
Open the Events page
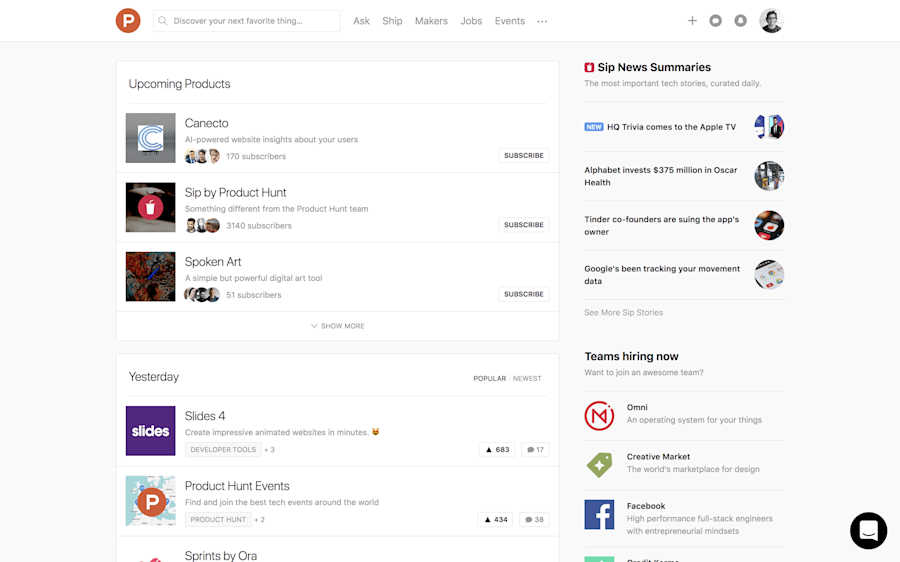coord(510,21)
